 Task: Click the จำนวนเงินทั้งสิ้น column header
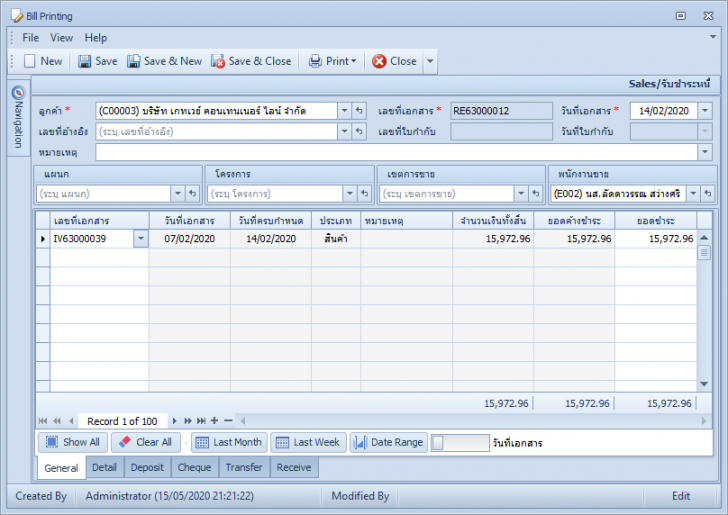[493, 221]
